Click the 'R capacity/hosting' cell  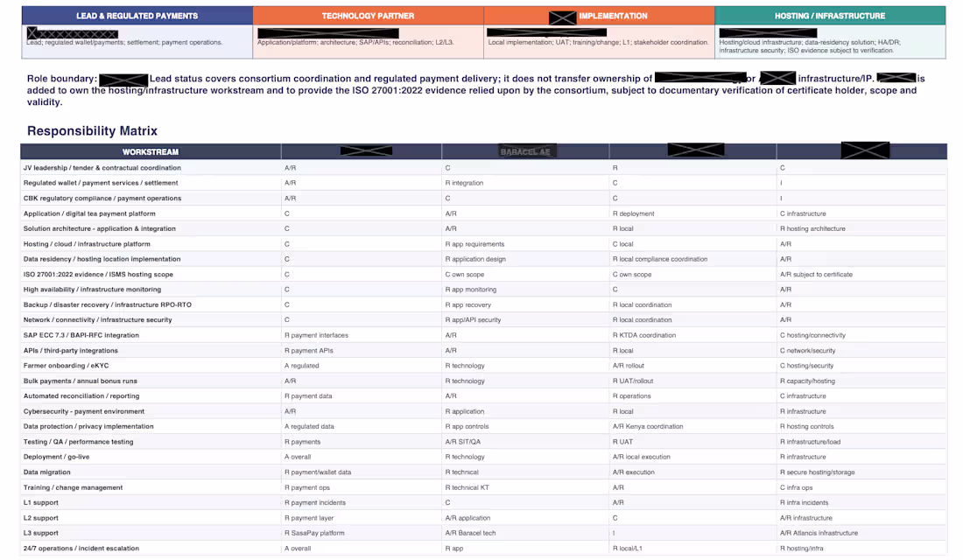coord(808,381)
